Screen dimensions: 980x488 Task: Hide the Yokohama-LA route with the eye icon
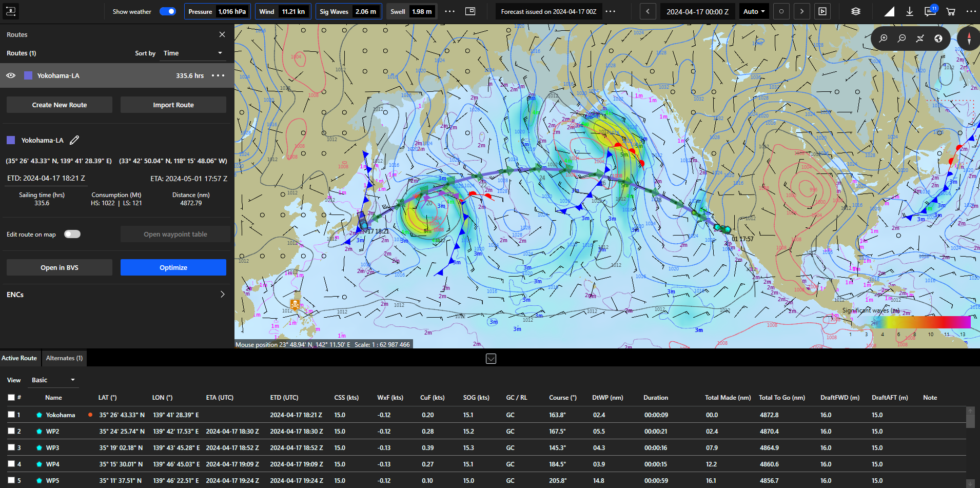pyautogui.click(x=11, y=75)
